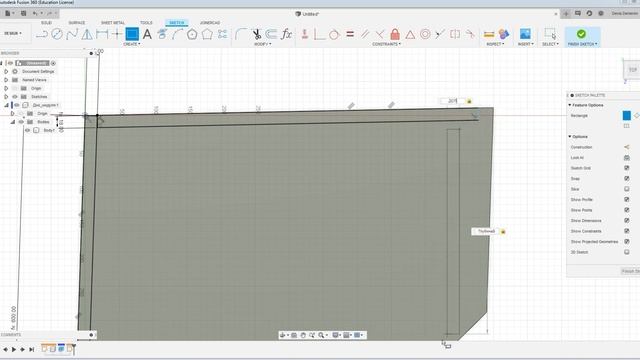Collapse the Feature Options section
640x360 pixels.
(x=570, y=105)
